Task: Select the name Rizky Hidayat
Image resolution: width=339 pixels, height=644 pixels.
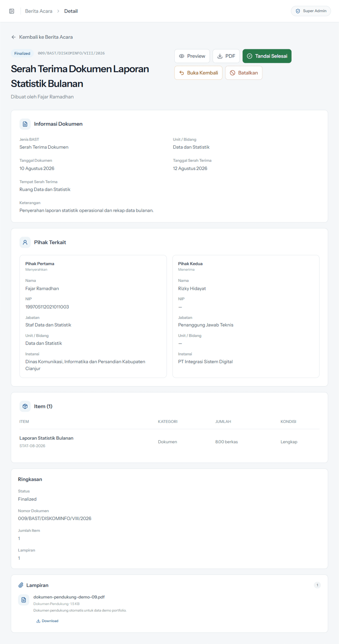Action: click(192, 289)
